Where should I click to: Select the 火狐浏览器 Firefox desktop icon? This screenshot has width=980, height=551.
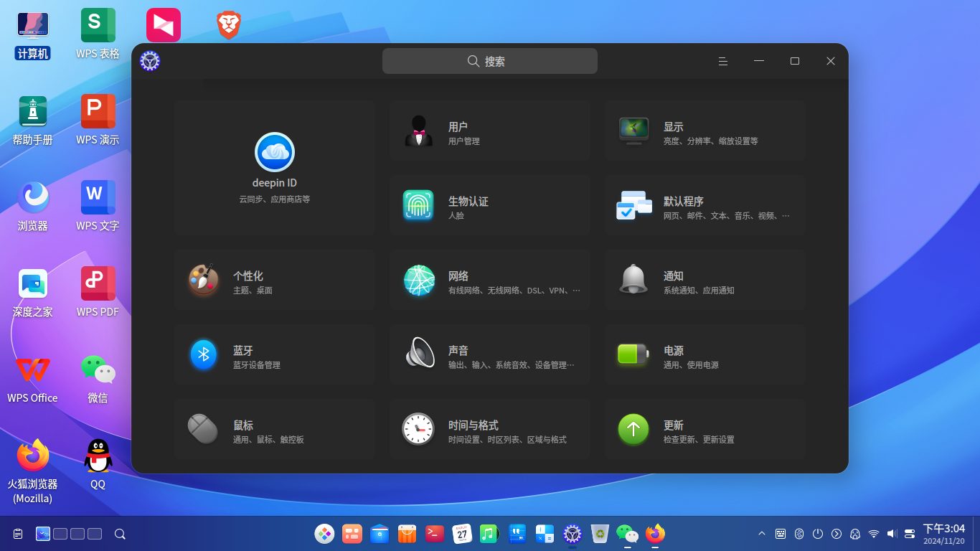(33, 470)
